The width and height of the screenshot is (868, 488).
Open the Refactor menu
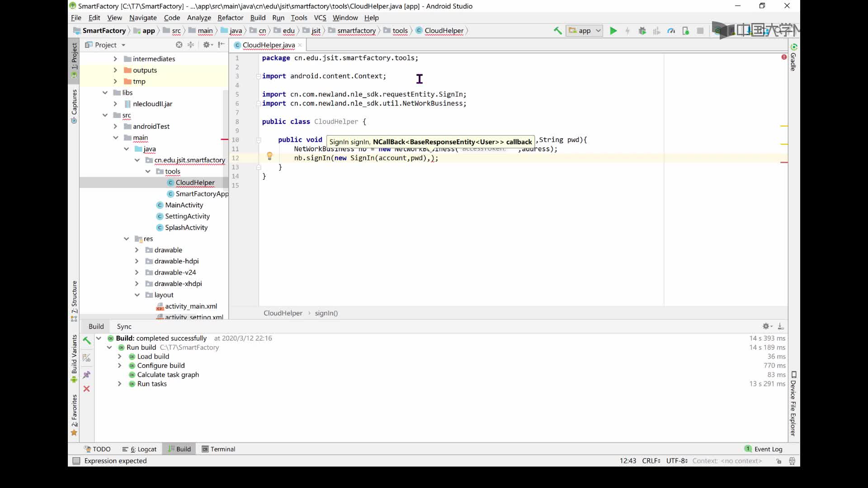coord(230,18)
